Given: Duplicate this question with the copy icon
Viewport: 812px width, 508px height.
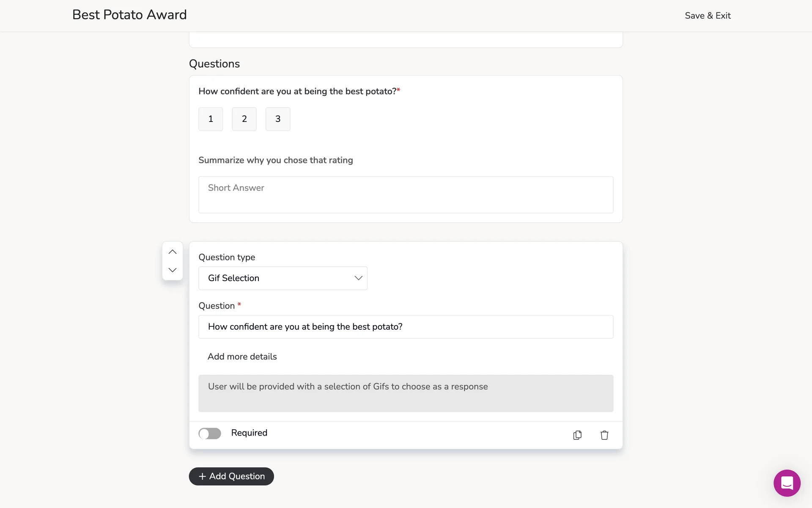Looking at the screenshot, I should [577, 435].
